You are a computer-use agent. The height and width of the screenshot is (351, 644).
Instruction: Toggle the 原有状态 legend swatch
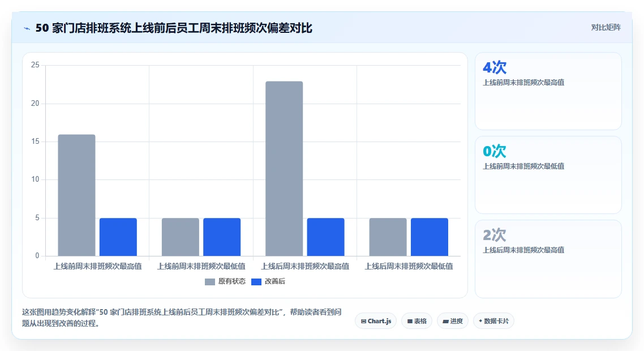pos(210,281)
